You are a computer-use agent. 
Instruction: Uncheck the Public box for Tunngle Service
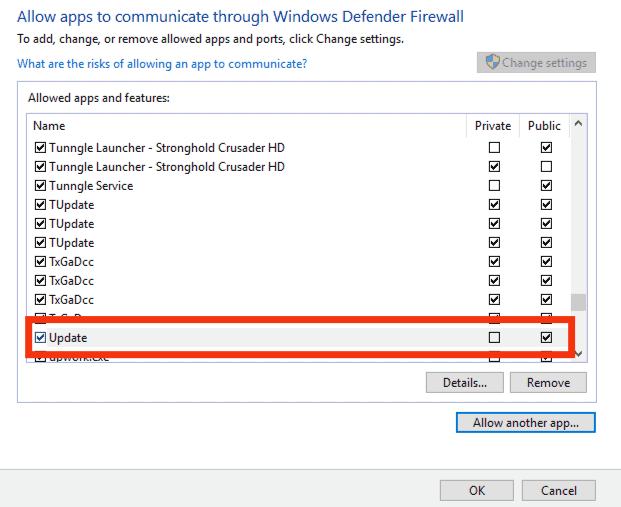tap(547, 185)
